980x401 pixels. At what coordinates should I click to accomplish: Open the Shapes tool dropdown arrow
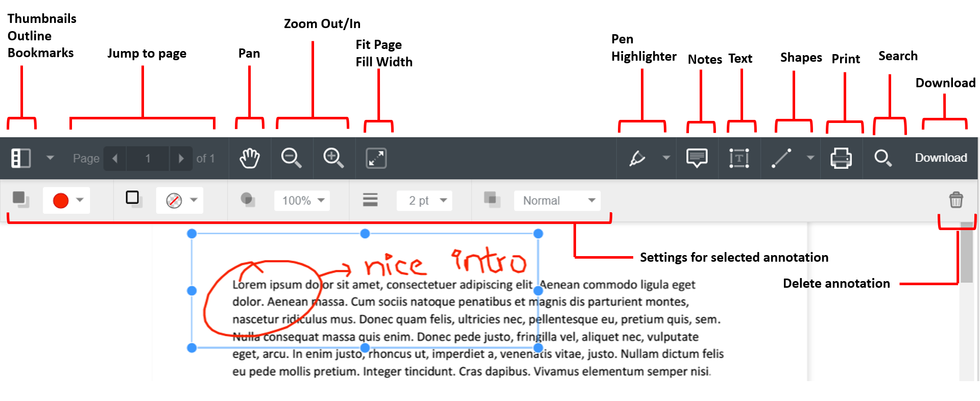point(810,158)
